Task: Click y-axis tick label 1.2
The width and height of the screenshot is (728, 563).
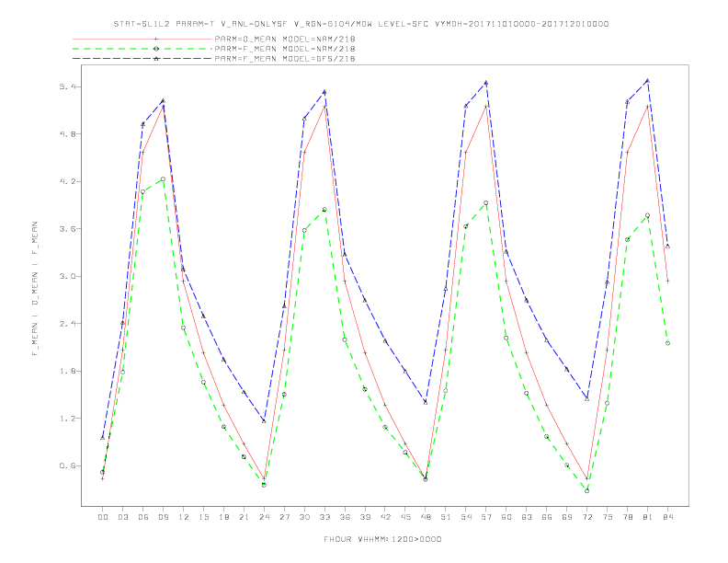Action: pos(66,419)
